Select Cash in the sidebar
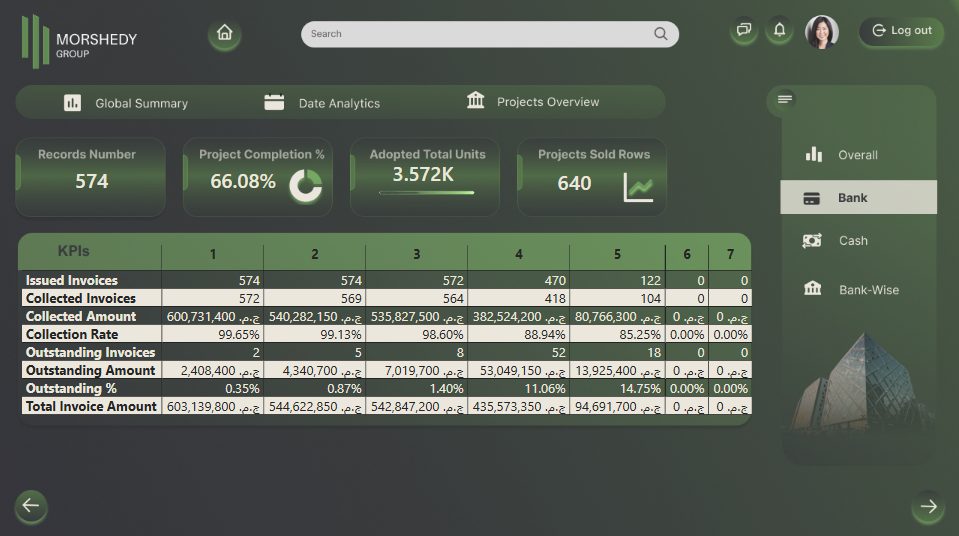The width and height of the screenshot is (959, 536). [x=859, y=240]
